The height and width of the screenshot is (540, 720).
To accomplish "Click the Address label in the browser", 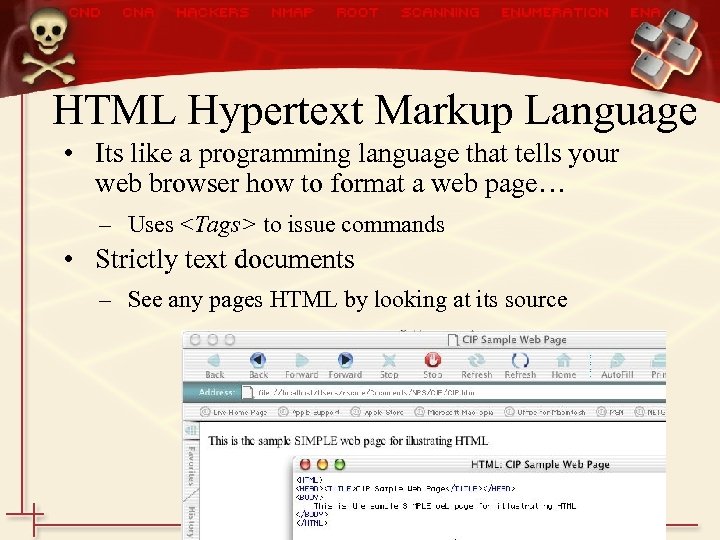I will coord(216,392).
